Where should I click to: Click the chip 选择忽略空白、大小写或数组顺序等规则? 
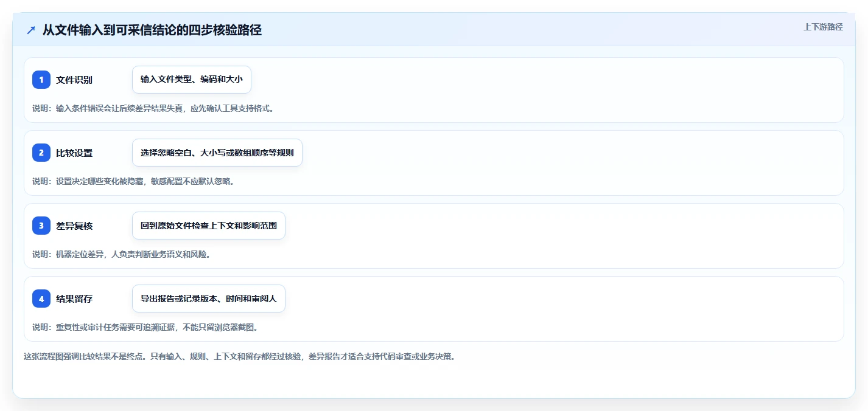(217, 153)
